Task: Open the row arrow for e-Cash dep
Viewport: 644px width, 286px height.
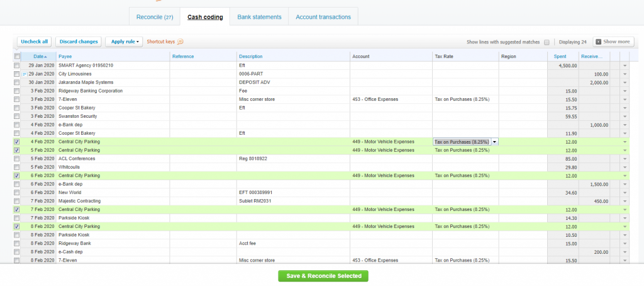Action: pyautogui.click(x=625, y=252)
